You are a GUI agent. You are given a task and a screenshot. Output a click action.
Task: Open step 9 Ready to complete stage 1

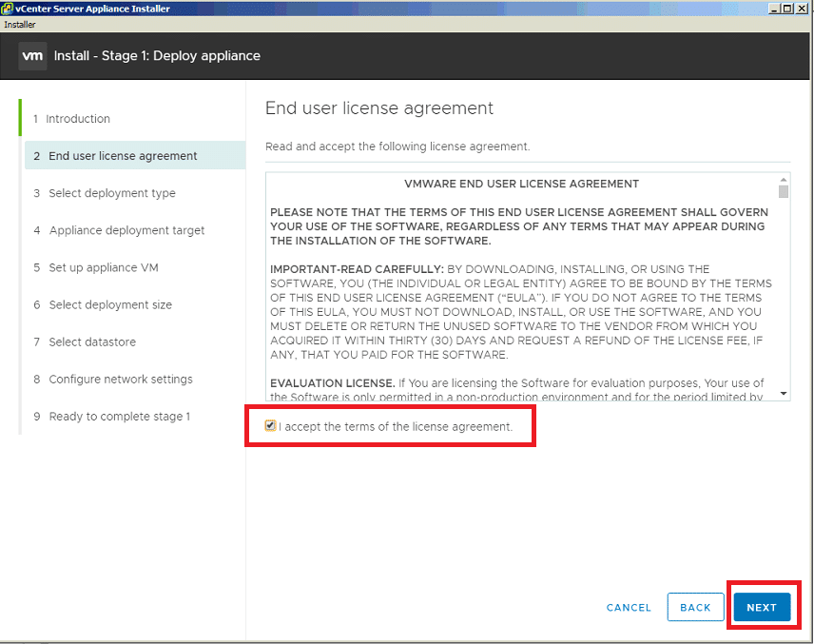point(111,417)
